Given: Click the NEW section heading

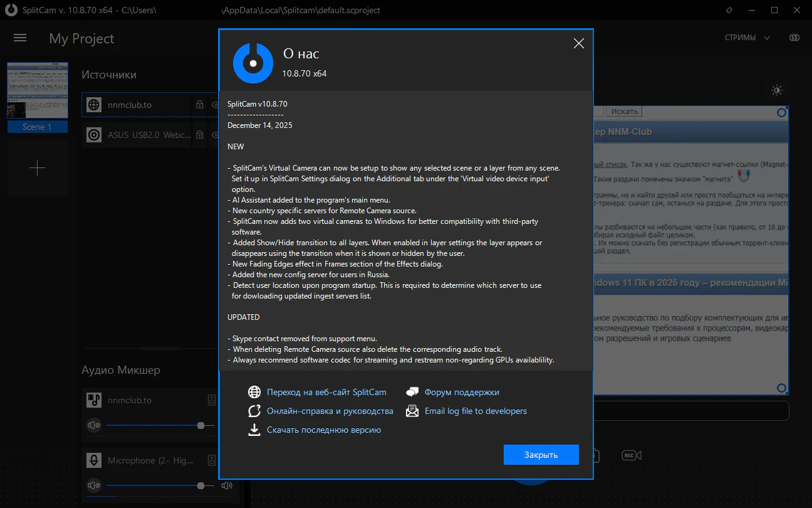Looking at the screenshot, I should (236, 147).
